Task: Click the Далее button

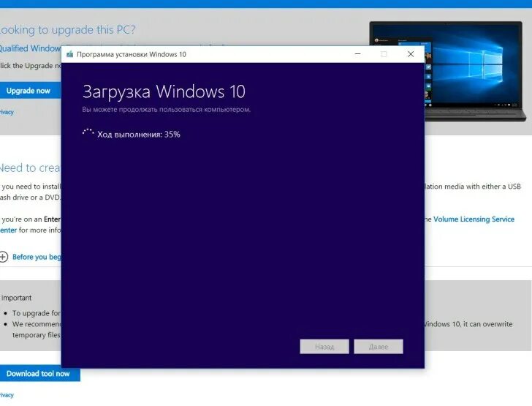Action: [x=379, y=347]
